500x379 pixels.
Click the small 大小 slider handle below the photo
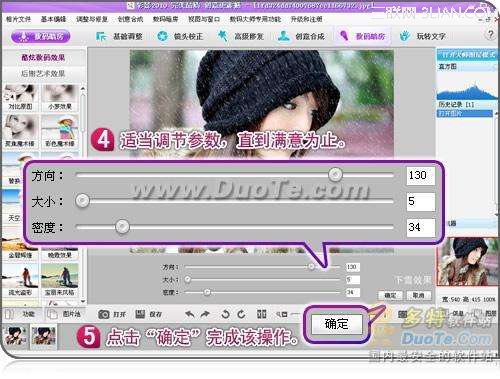coord(188,279)
